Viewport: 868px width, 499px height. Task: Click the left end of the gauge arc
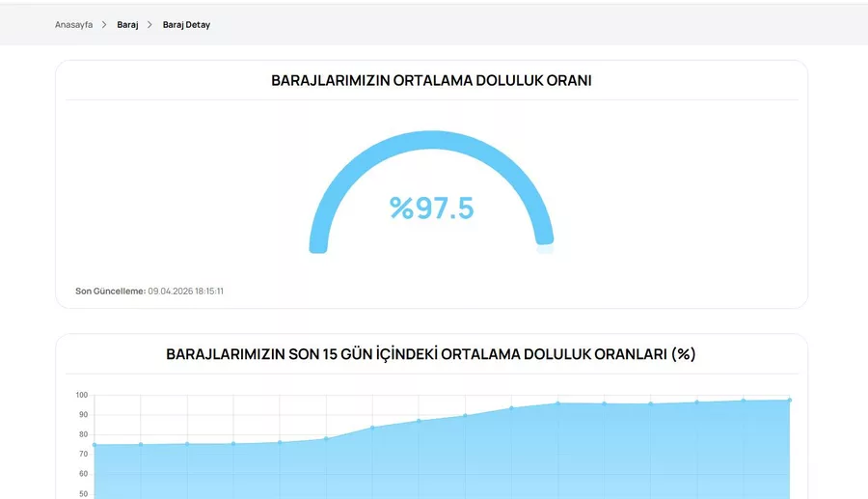318,245
